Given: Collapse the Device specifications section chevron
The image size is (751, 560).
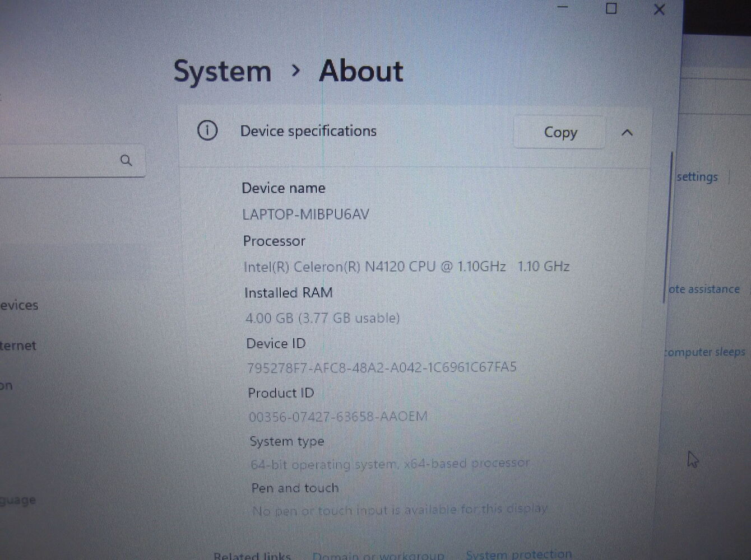Looking at the screenshot, I should click(x=627, y=133).
